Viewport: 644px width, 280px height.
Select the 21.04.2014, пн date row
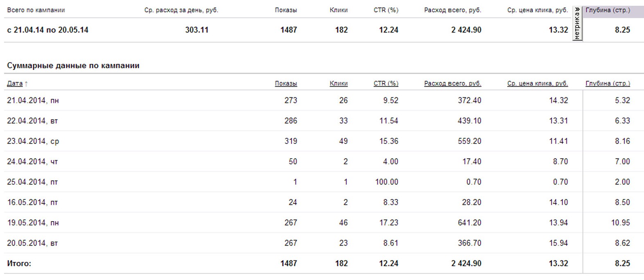33,101
